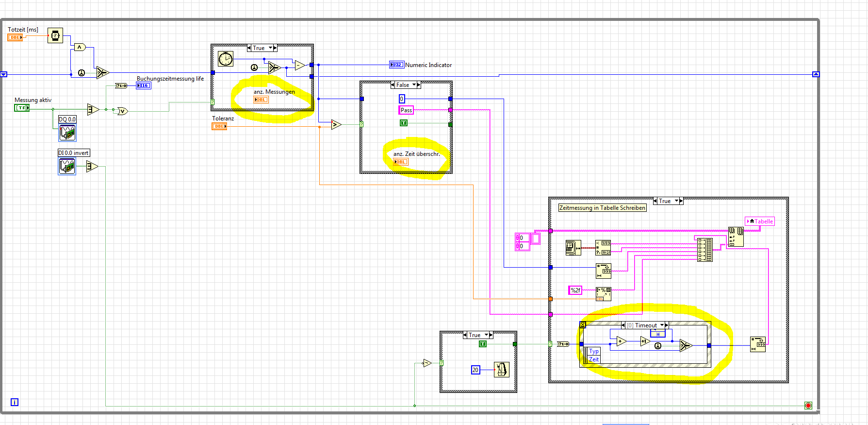The height and width of the screenshot is (425, 868).
Task: Select the Numeric Indicator U32 terminal
Action: coord(397,65)
